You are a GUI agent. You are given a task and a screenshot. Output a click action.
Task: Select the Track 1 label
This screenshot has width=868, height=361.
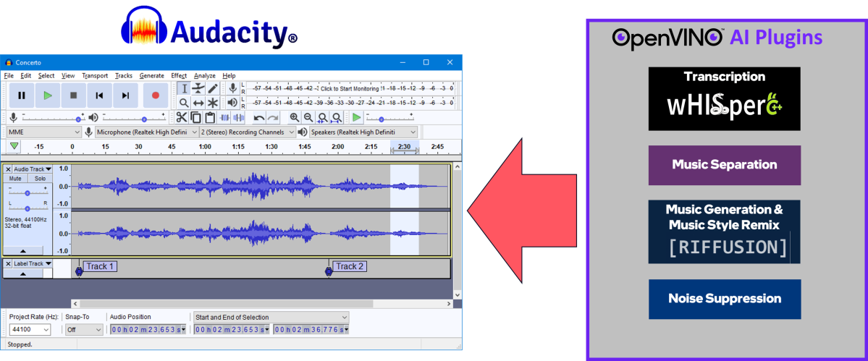coord(100,266)
